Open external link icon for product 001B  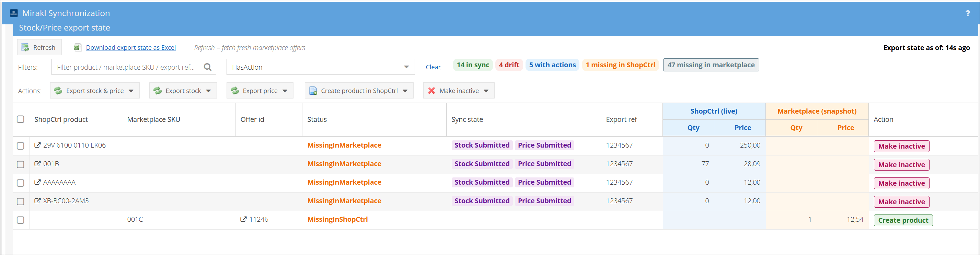click(x=37, y=164)
